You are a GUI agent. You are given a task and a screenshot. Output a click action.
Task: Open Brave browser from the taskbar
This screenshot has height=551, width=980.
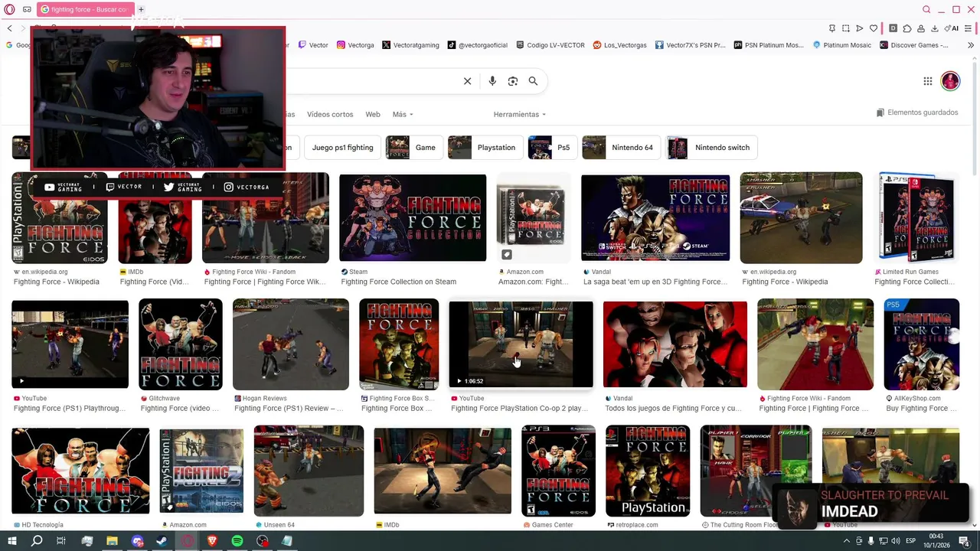[x=212, y=541]
